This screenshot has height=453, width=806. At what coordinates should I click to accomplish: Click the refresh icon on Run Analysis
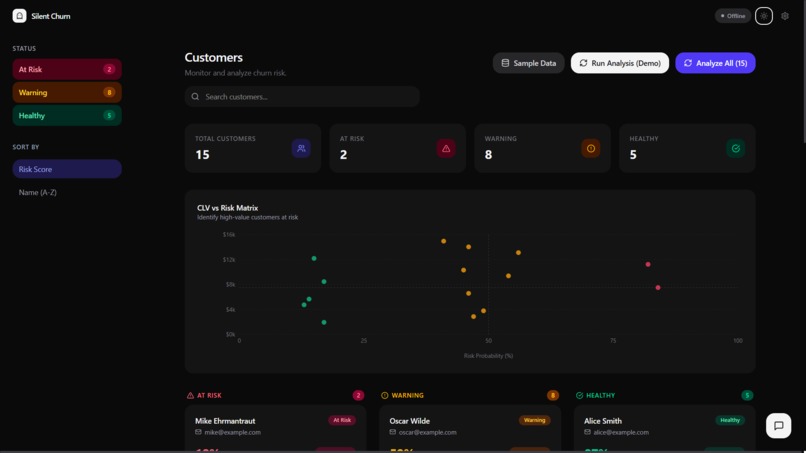pyautogui.click(x=583, y=63)
